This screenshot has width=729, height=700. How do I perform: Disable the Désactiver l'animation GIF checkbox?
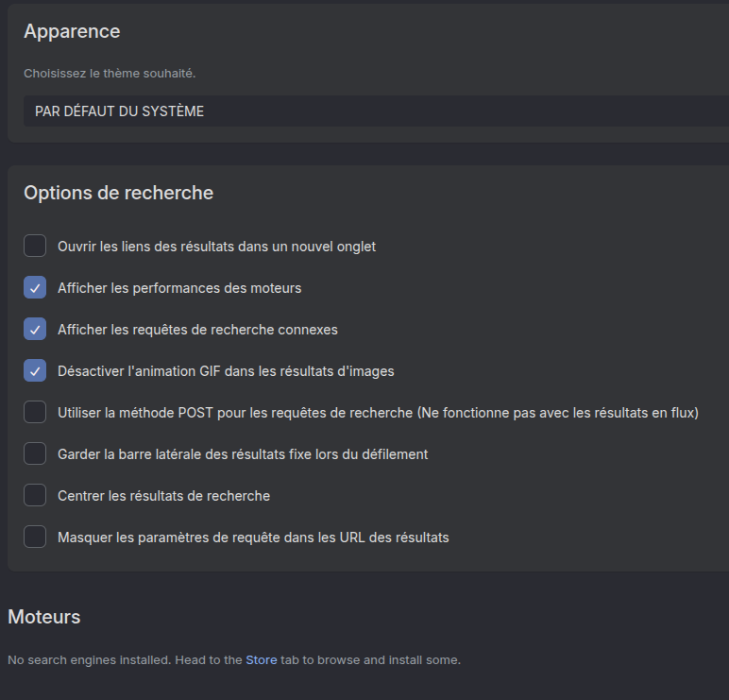coord(35,370)
